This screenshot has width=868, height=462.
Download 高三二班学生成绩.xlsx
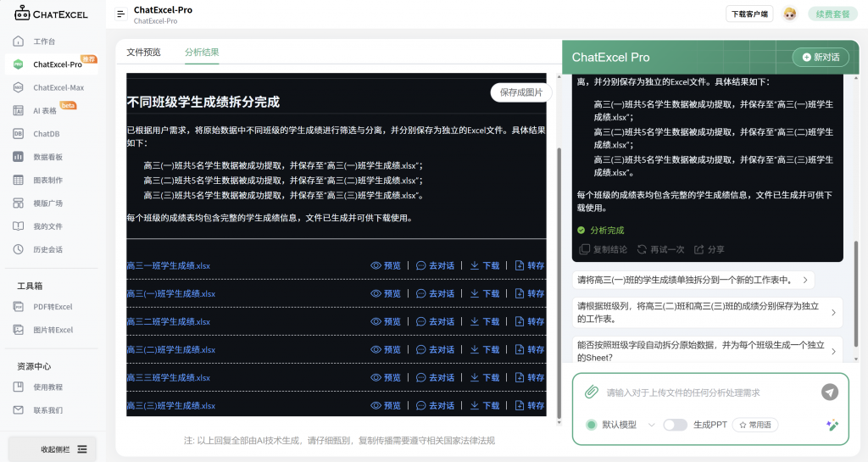[x=484, y=321]
